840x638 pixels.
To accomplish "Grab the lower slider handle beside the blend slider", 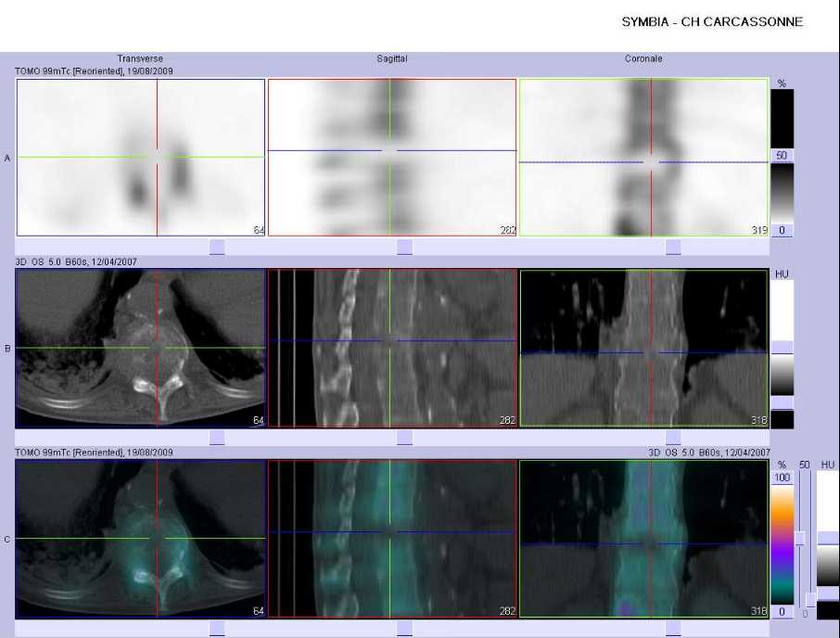I will tap(811, 600).
